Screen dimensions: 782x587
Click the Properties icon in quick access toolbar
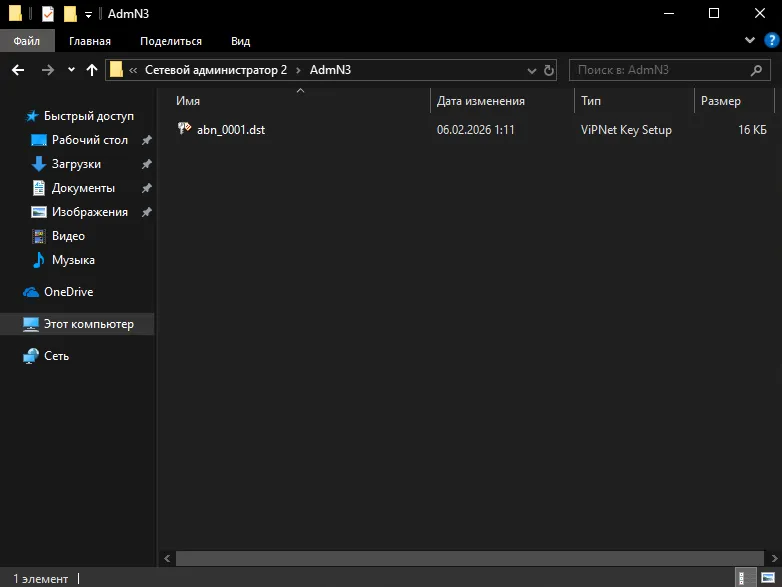(48, 13)
